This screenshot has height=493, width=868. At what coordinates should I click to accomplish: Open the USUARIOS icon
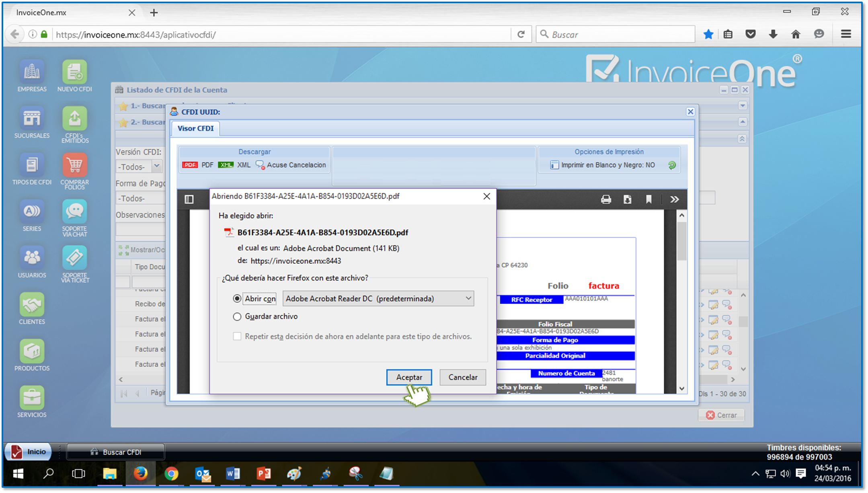pos(32,263)
